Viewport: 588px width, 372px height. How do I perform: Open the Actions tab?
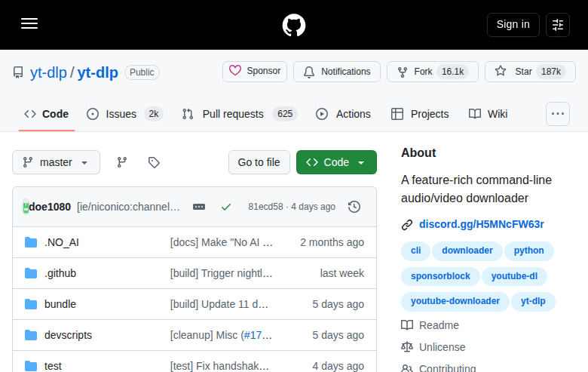(x=343, y=114)
